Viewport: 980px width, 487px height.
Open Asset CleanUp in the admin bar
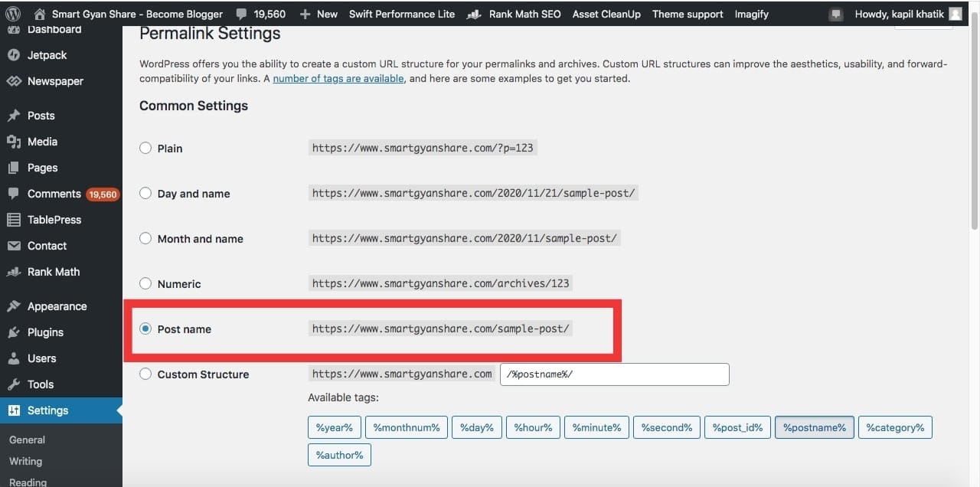[606, 14]
